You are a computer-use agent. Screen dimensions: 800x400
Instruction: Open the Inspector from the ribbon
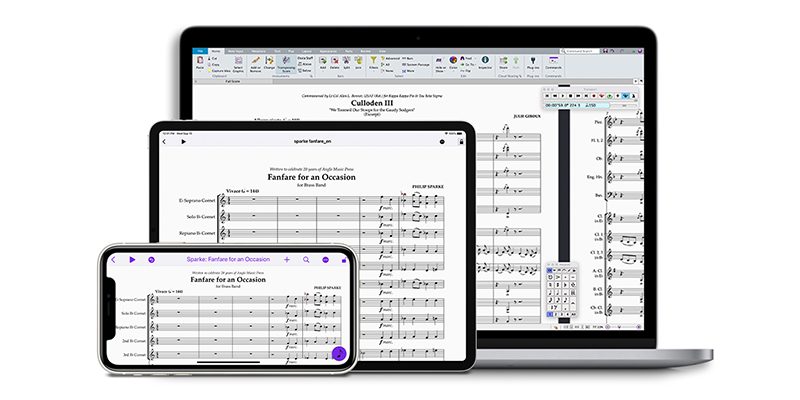485,60
